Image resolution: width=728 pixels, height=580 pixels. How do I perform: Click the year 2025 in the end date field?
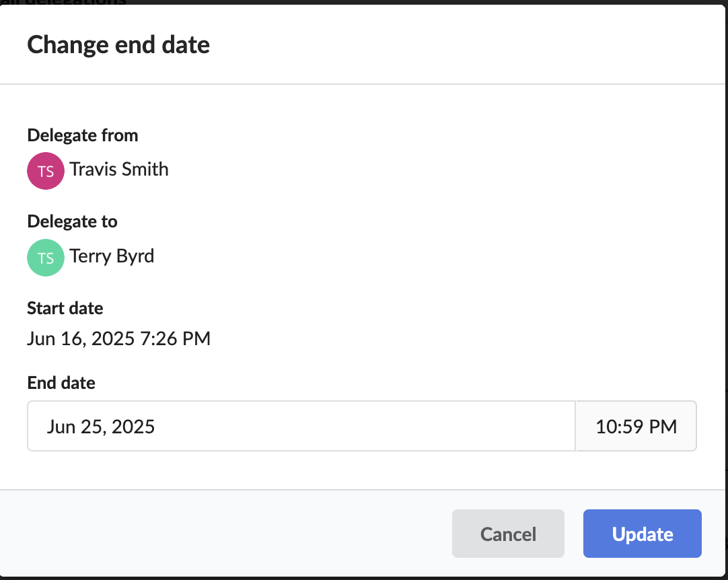point(133,427)
